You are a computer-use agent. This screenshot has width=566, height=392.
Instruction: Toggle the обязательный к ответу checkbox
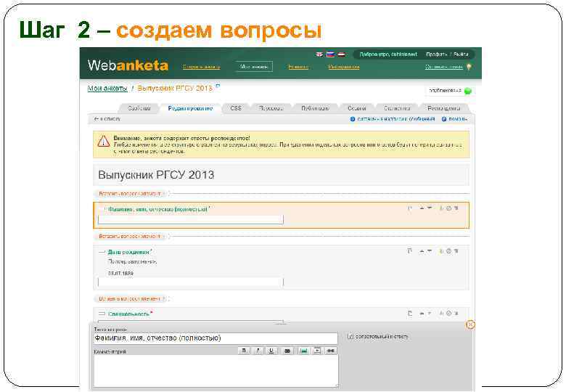[x=350, y=336]
